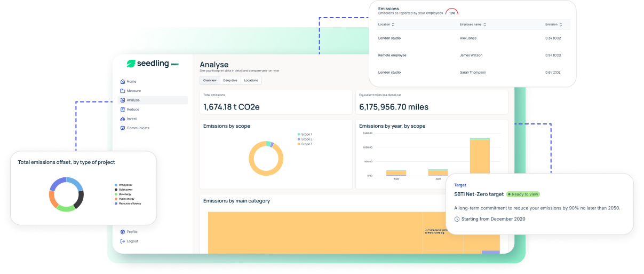Screen dimensions: 644x274
Task: Switch to the Deep dive tab
Action: [x=230, y=81]
